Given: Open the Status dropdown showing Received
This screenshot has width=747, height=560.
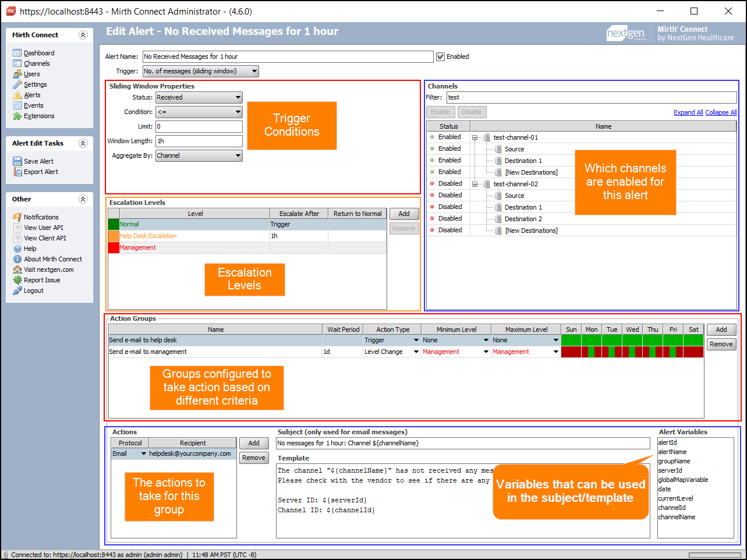Looking at the screenshot, I should [199, 97].
